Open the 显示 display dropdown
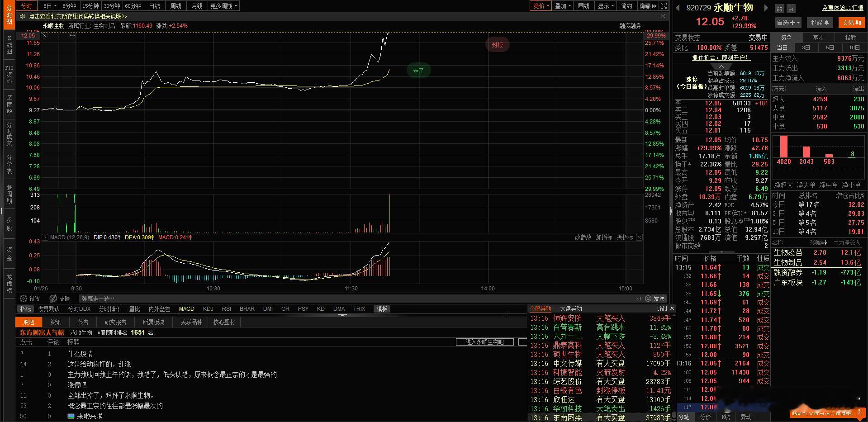 (606, 6)
